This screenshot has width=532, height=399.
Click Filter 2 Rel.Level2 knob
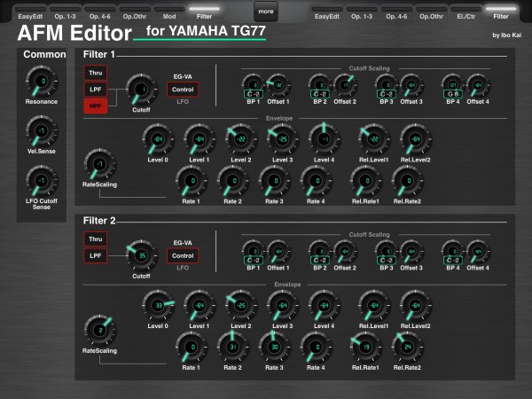(x=416, y=305)
